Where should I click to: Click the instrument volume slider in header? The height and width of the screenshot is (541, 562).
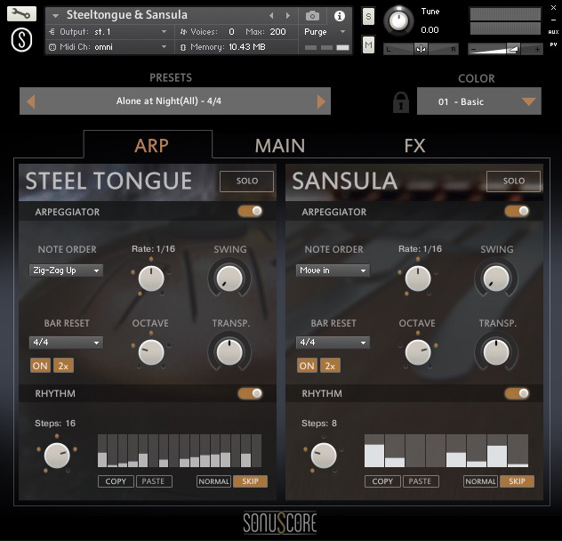click(505, 49)
